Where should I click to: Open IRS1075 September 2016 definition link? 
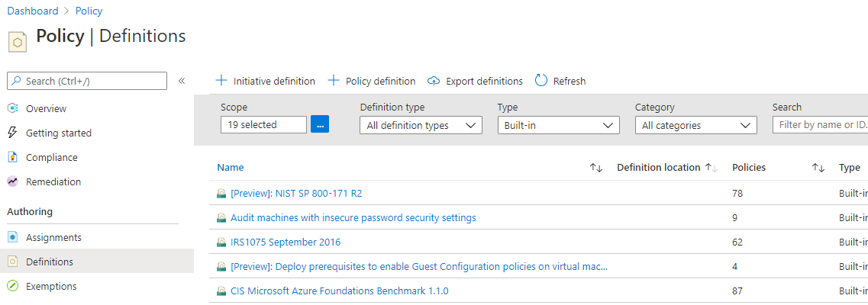pos(286,242)
